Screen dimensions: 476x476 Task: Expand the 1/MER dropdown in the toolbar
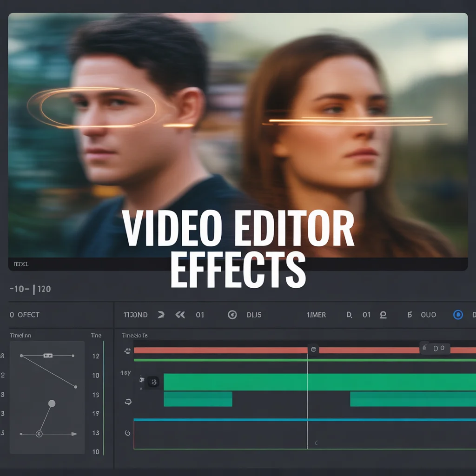pos(316,315)
